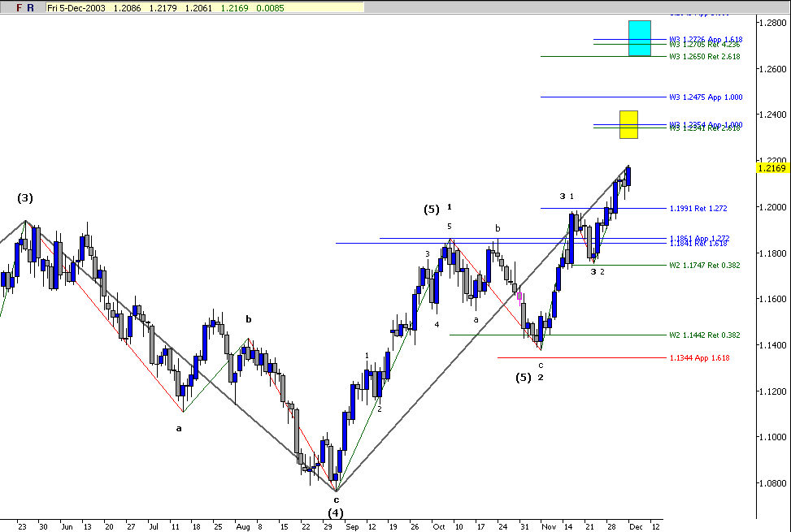The width and height of the screenshot is (791, 532).
Task: Click the Aug date axis label
Action: click(243, 527)
